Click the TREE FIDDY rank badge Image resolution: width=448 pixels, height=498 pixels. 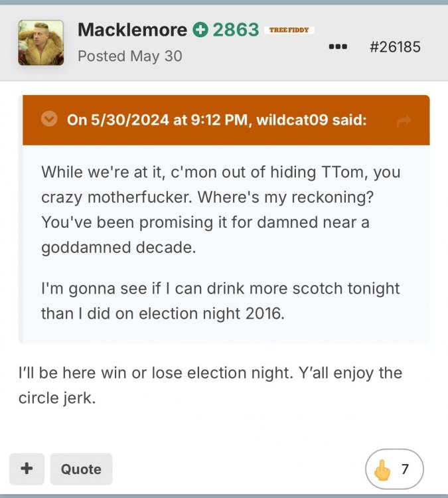click(x=289, y=30)
